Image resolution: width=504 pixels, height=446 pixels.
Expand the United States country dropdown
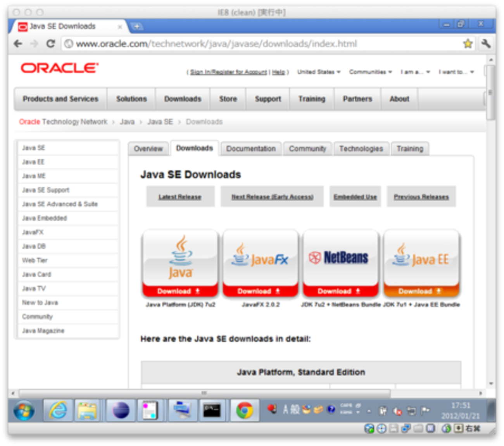319,72
